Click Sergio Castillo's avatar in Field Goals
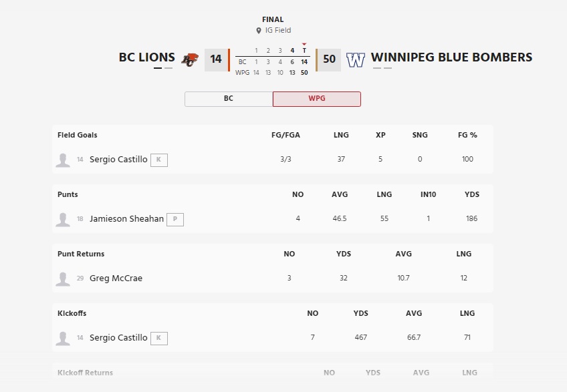This screenshot has height=392, width=567. (63, 160)
